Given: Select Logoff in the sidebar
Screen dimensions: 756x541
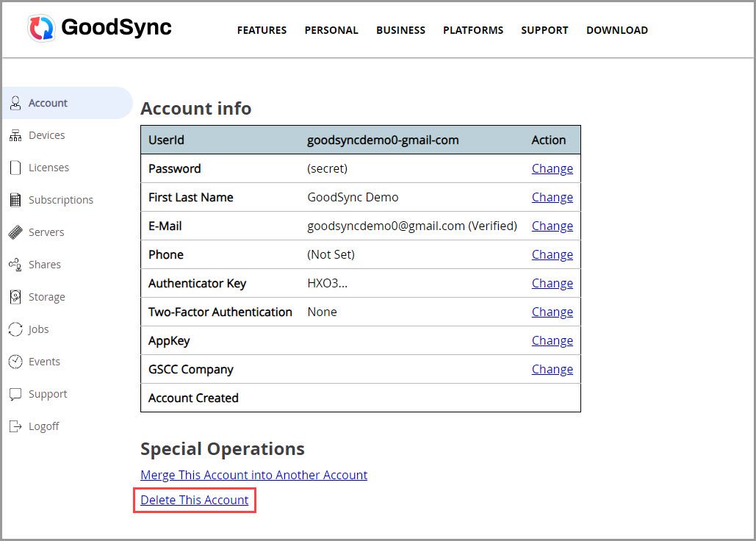Looking at the screenshot, I should (x=43, y=426).
